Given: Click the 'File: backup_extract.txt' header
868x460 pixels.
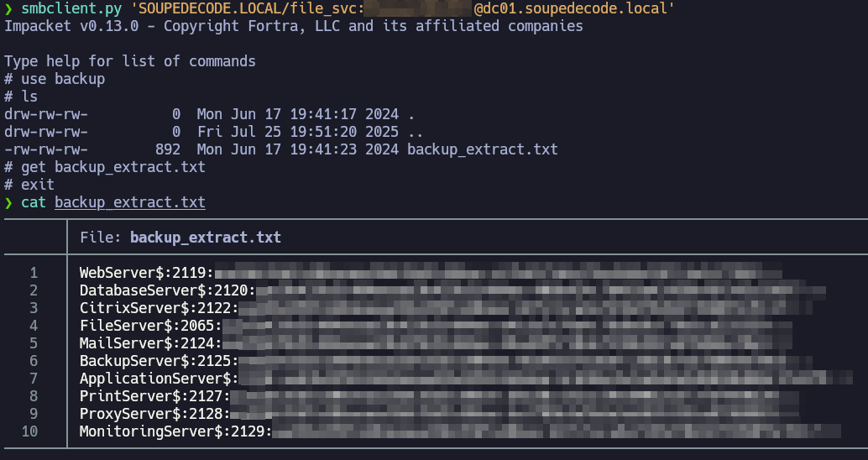Looking at the screenshot, I should click(x=180, y=238).
